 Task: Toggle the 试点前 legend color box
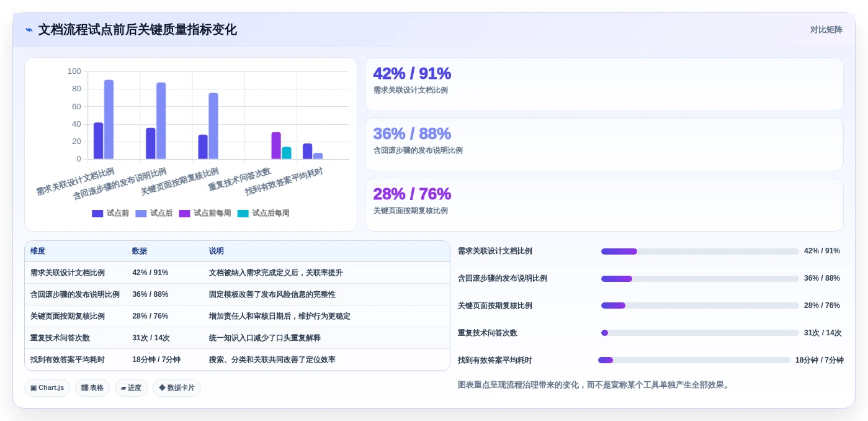click(x=97, y=214)
